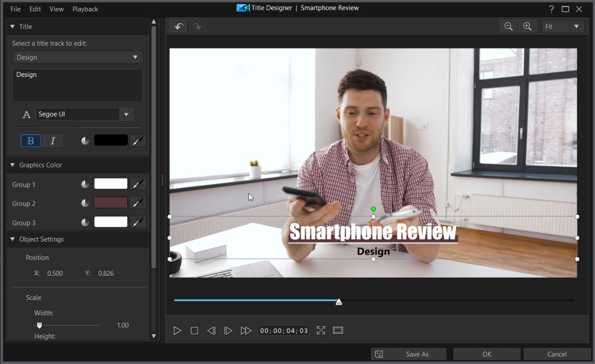Click the Save As button
The width and height of the screenshot is (595, 364).
coord(409,354)
